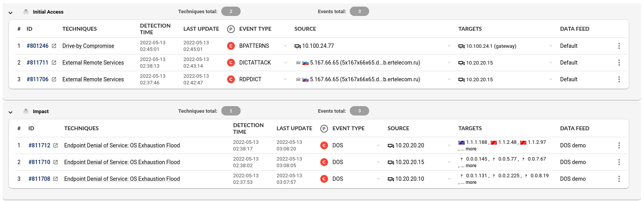Open external link icon for event #801246
The image size is (644, 201).
pyautogui.click(x=54, y=46)
